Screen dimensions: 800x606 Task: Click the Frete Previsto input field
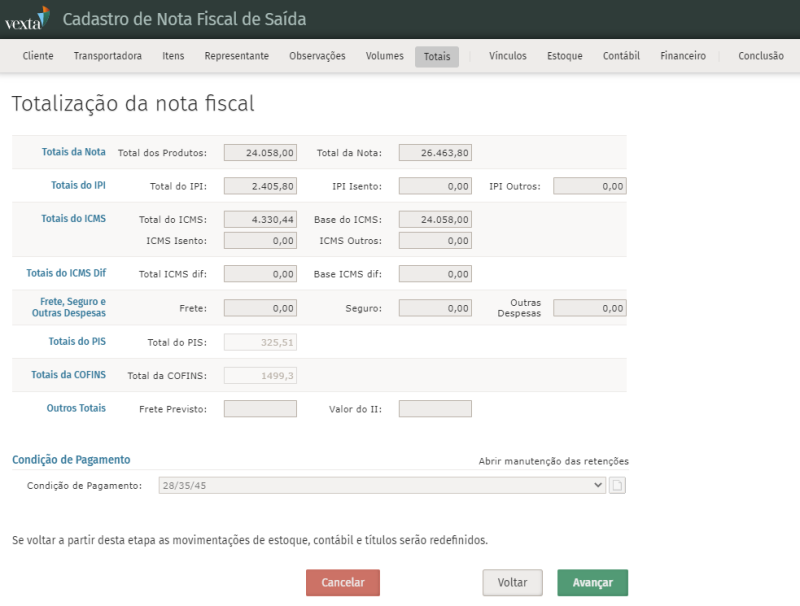(260, 408)
